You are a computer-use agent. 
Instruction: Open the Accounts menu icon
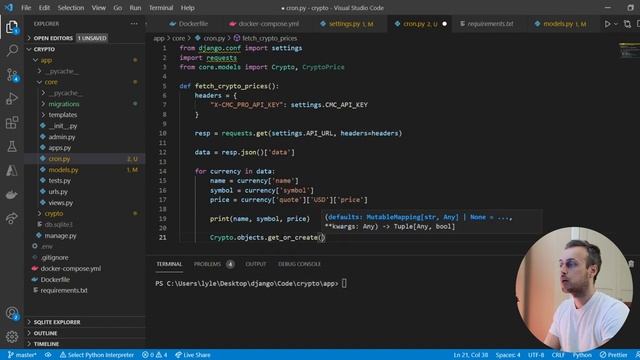click(12, 313)
